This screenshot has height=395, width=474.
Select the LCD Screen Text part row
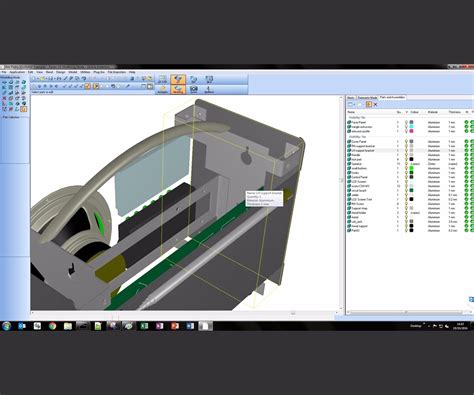click(410, 199)
